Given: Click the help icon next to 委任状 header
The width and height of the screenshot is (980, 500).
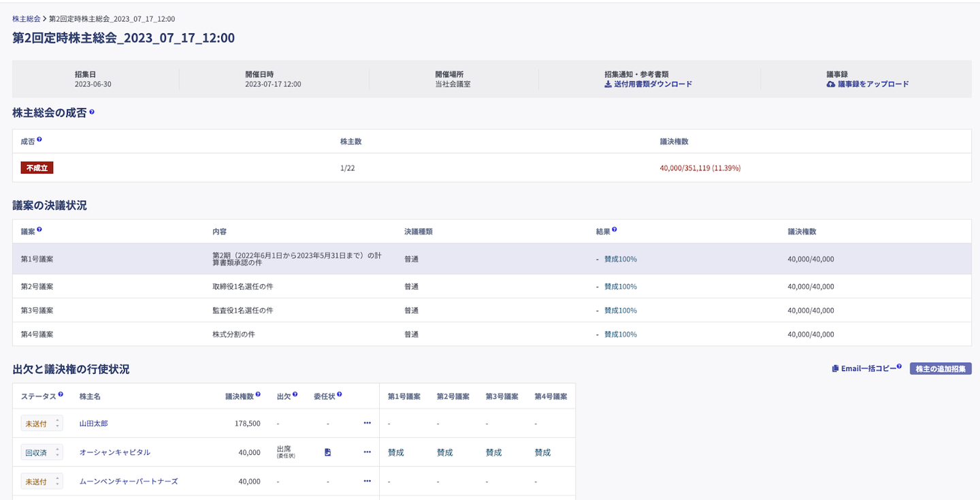Looking at the screenshot, I should tap(340, 394).
